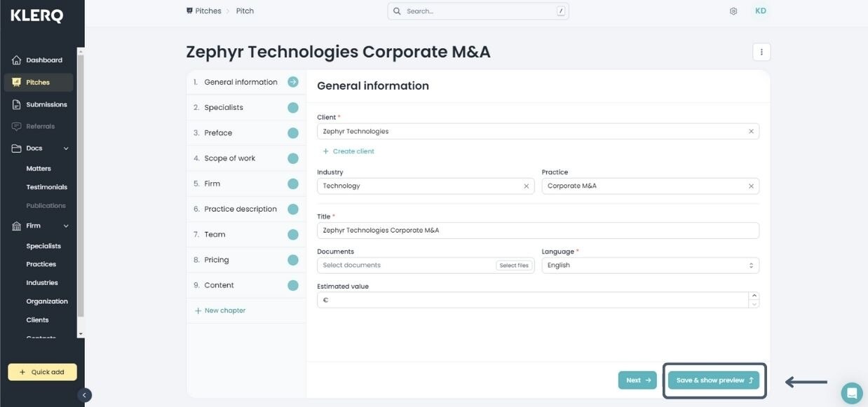Decrease Estimated value with down stepper
Viewport: 868px width, 407px height.
tap(754, 304)
